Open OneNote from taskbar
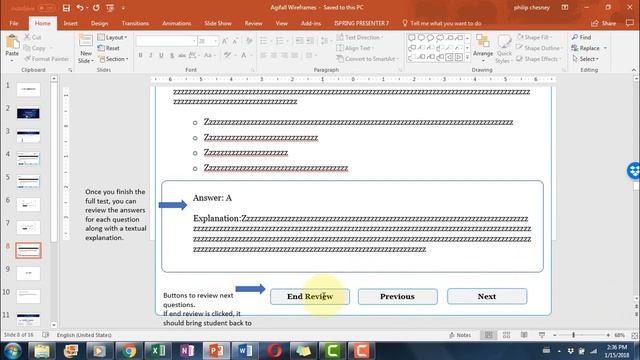 click(x=187, y=351)
